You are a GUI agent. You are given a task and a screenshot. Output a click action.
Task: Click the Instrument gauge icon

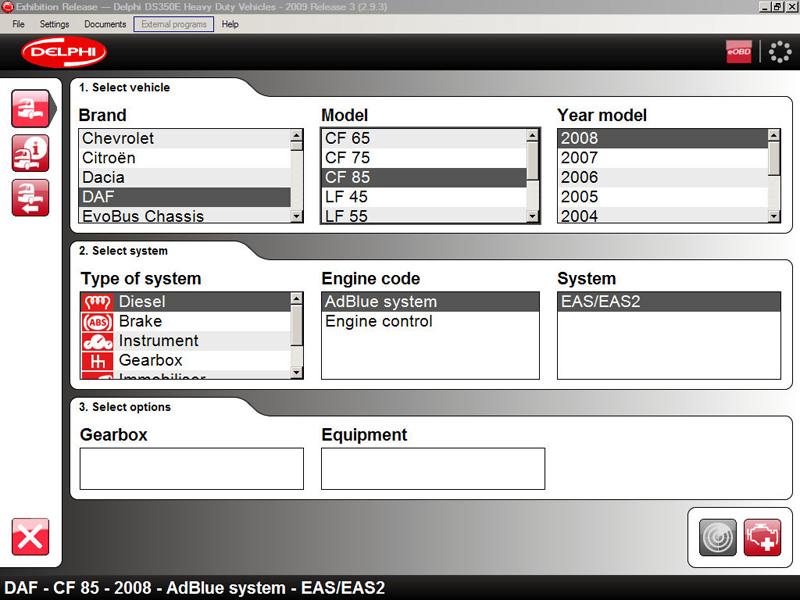click(x=97, y=341)
